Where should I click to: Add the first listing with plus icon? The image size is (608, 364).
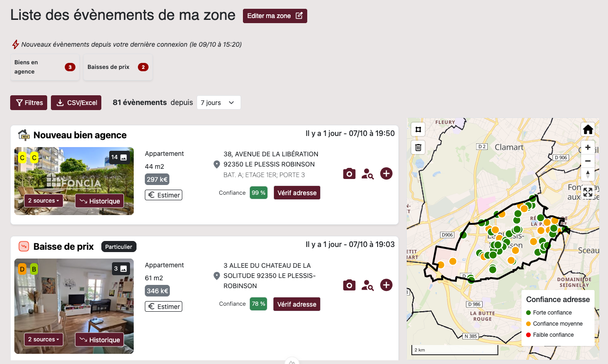[x=386, y=174]
